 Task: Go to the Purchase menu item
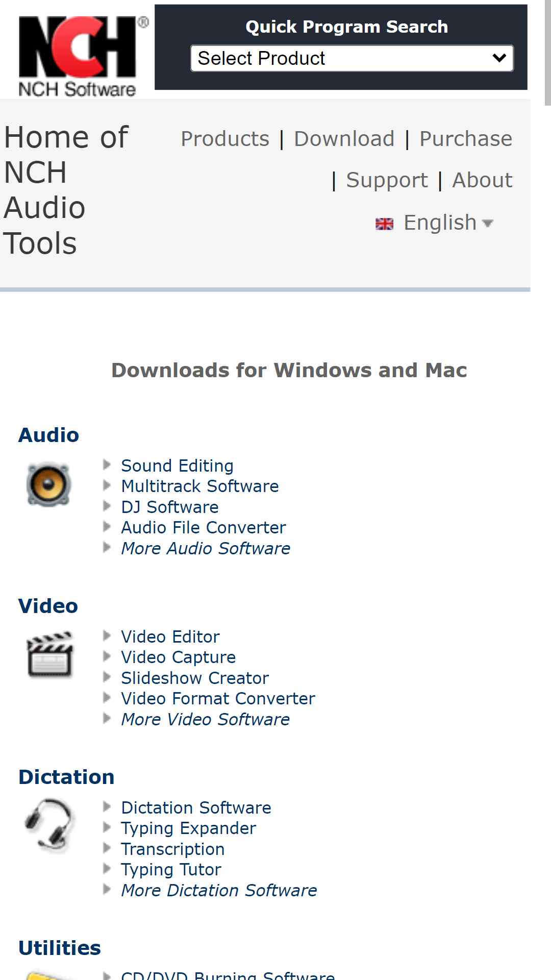[x=466, y=139]
